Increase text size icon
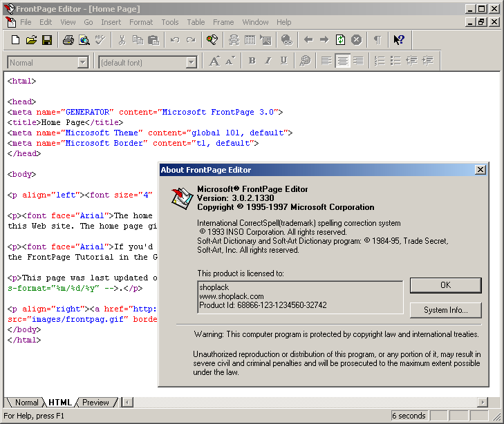This screenshot has height=424, width=504. tap(214, 61)
